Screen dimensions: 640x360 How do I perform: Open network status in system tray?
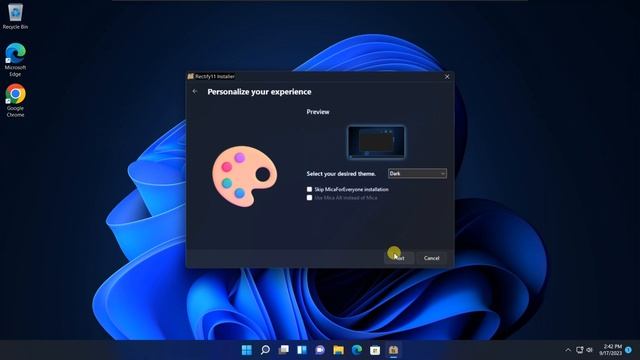point(580,350)
